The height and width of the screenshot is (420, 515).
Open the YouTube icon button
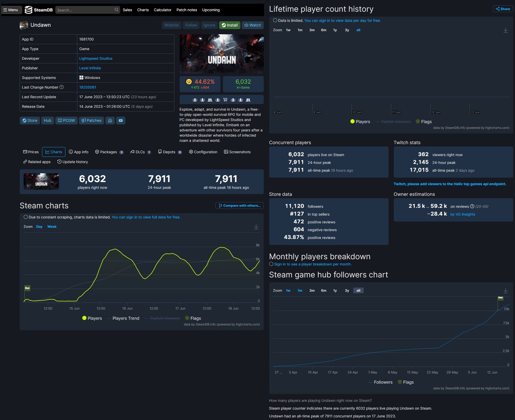pyautogui.click(x=121, y=120)
